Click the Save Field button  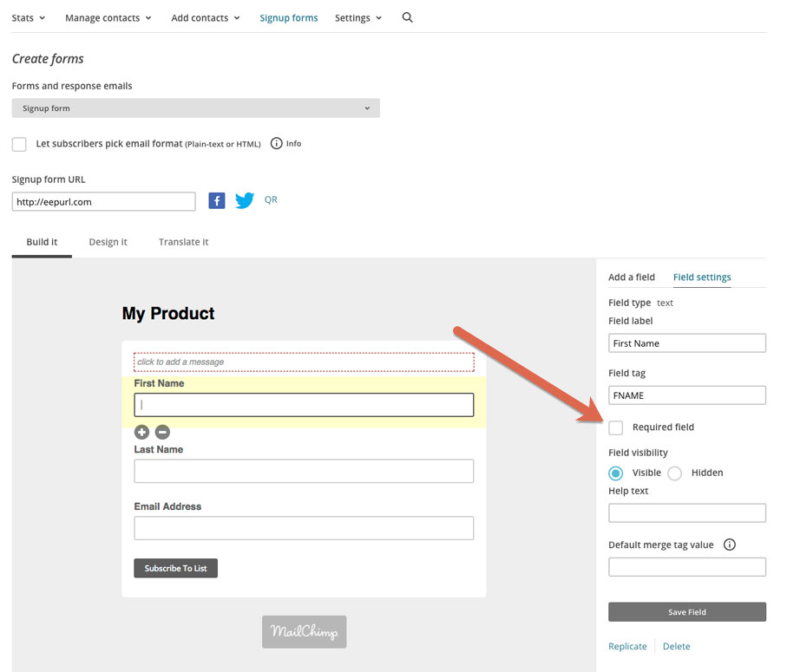pos(687,612)
